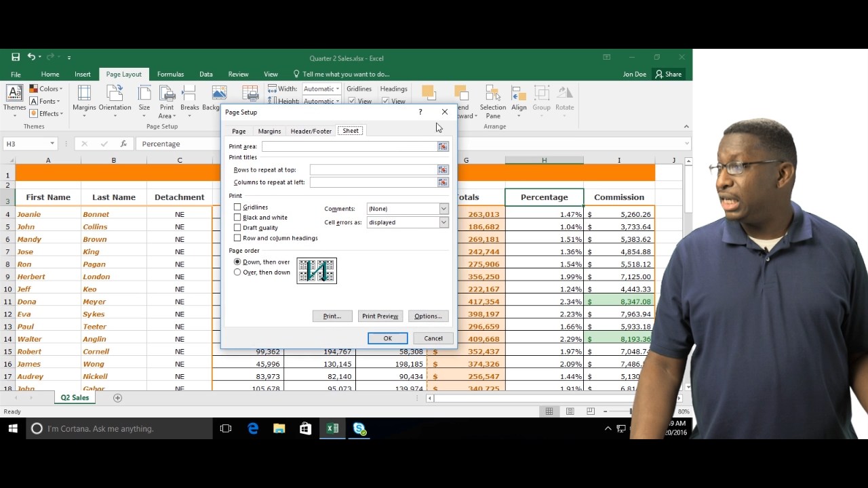868x488 pixels.
Task: Open the Margins options
Action: coord(84,99)
